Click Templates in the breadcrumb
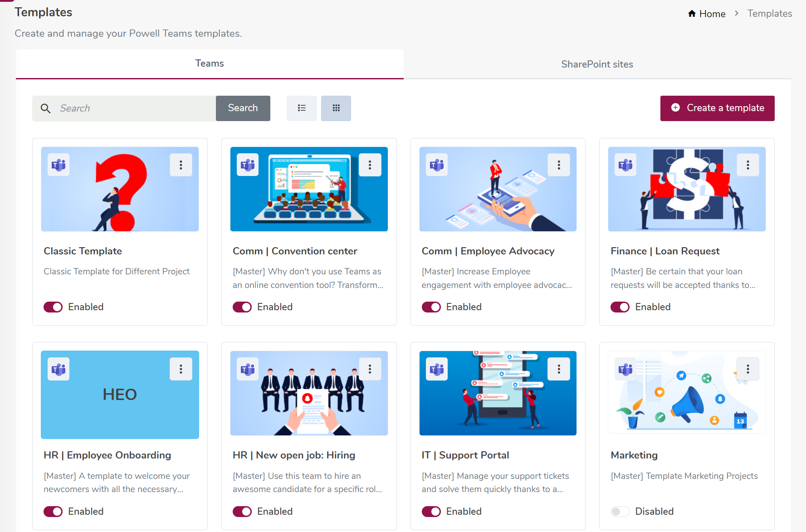Screen dimensions: 806x532 pos(770,14)
